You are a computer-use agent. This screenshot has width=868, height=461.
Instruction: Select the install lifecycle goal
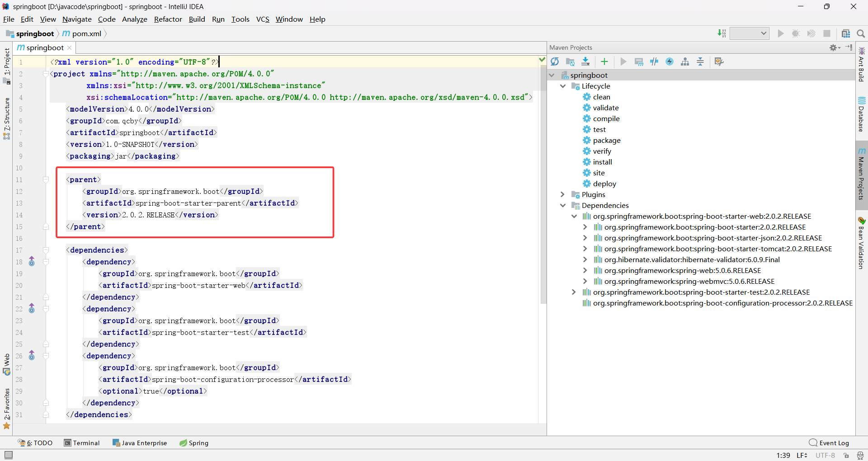[597, 162]
